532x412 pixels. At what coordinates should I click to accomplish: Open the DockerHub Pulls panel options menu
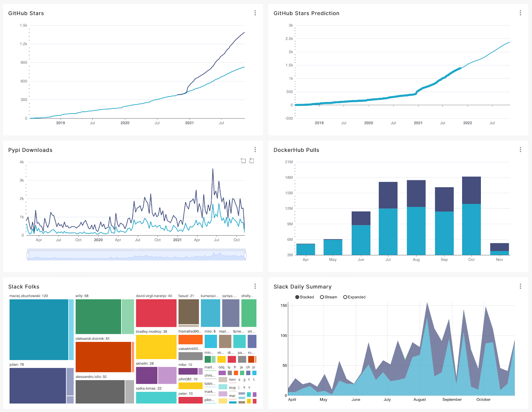[520, 150]
